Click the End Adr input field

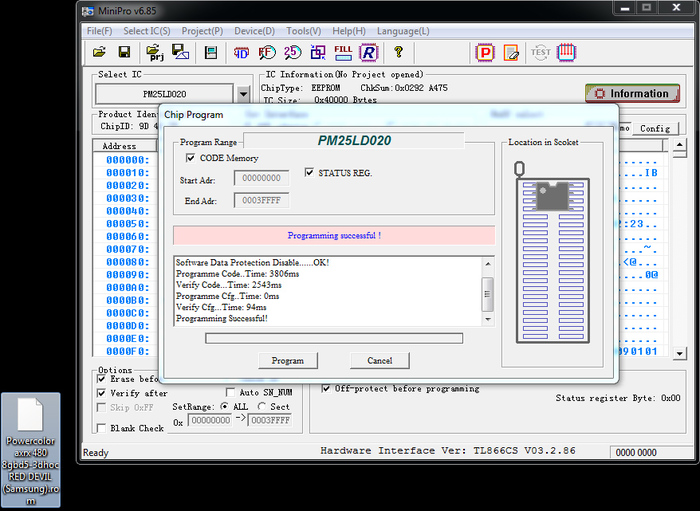pyautogui.click(x=261, y=200)
